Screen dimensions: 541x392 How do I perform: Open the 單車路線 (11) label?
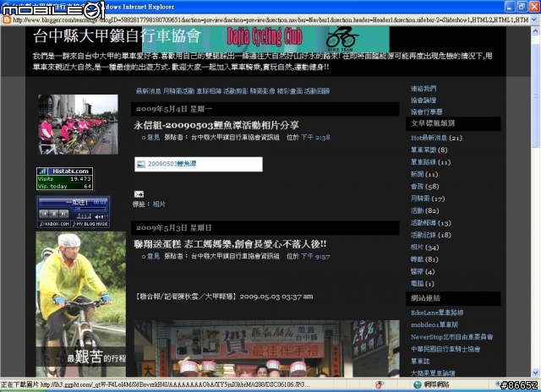point(430,161)
